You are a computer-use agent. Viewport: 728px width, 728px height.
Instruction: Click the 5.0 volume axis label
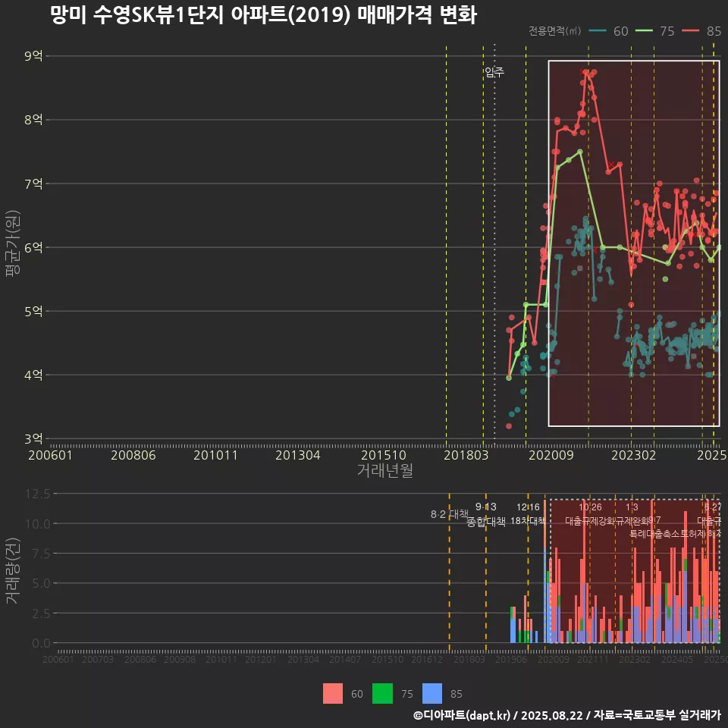pos(41,583)
